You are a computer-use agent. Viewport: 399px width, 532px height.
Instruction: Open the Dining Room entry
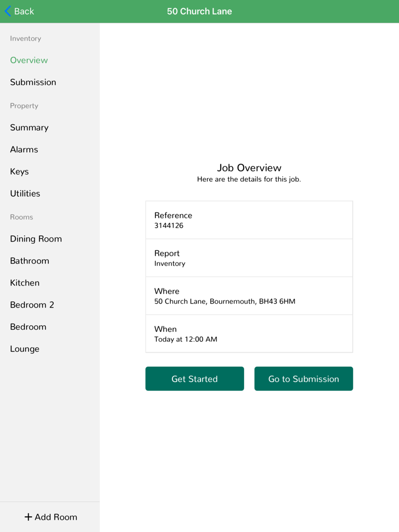click(36, 238)
